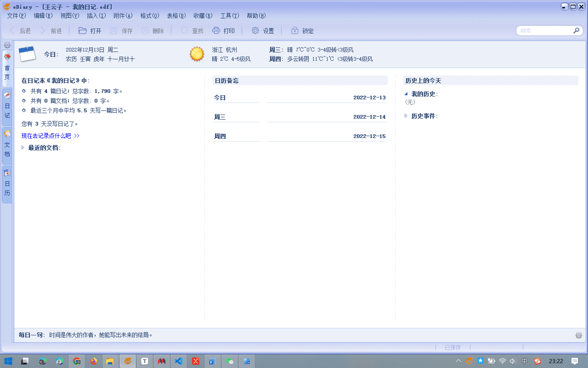
Task: Click the 共有 4 篇日记 statistic line
Action: coord(76,91)
